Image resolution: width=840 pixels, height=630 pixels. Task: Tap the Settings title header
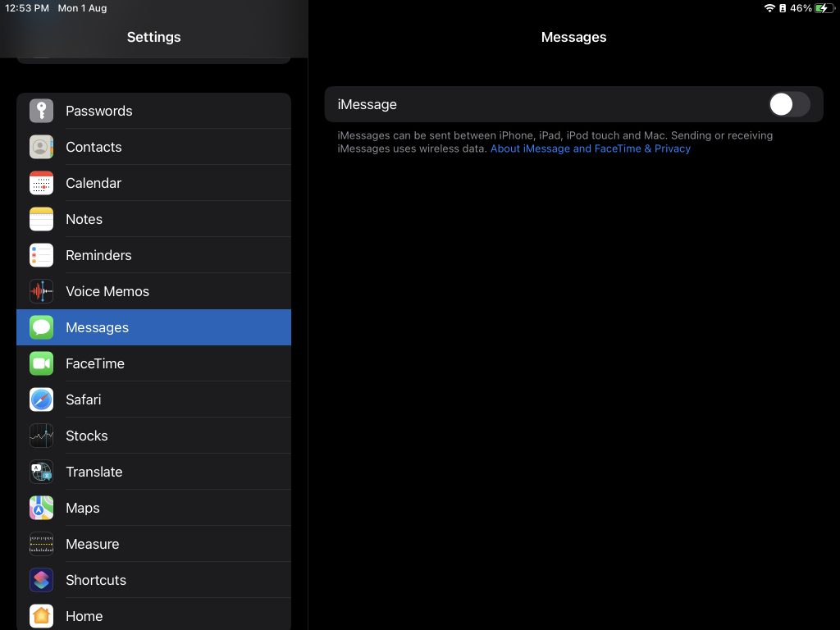click(153, 37)
